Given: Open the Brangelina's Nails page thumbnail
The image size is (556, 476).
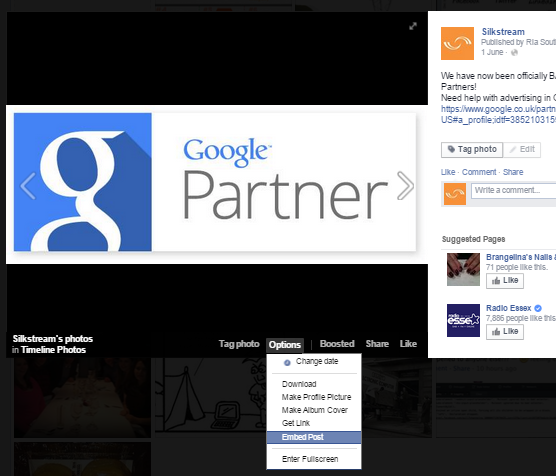Looking at the screenshot, I should point(463,269).
